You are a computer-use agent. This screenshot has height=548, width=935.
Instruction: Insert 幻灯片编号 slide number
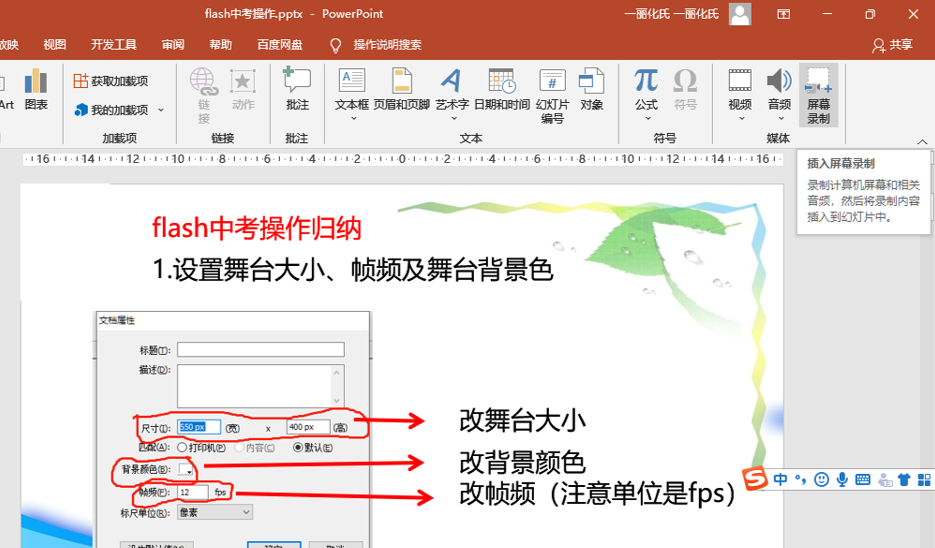click(x=552, y=95)
